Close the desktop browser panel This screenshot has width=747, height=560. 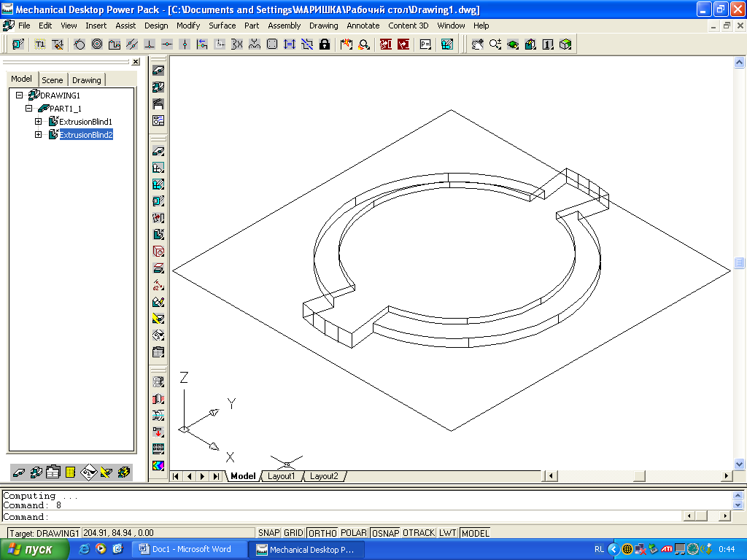click(136, 61)
